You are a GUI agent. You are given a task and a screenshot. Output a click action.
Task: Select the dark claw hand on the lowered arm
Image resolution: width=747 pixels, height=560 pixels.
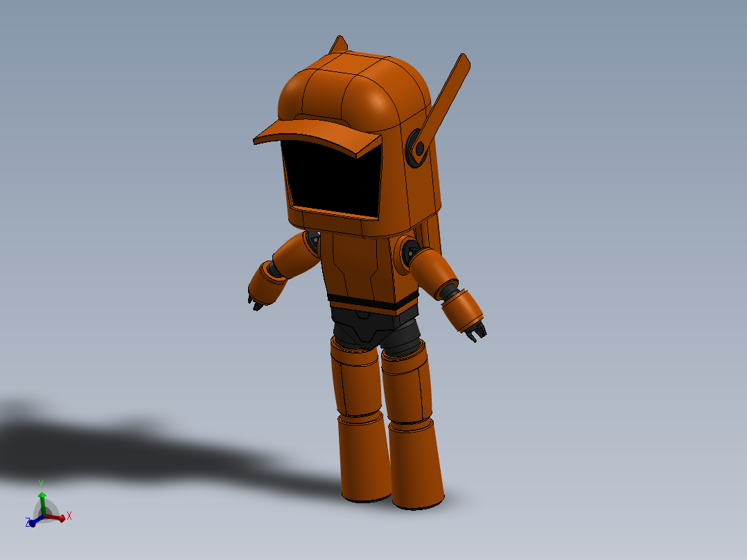click(477, 331)
